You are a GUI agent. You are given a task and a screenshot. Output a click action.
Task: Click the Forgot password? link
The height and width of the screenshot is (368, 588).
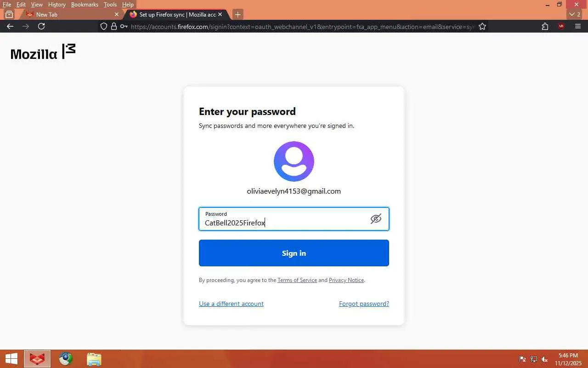click(x=364, y=304)
